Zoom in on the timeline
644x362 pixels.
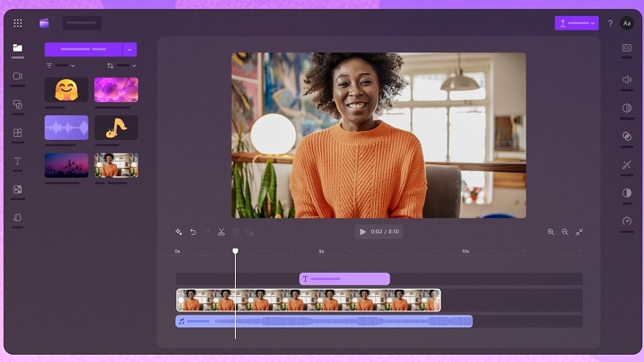tap(551, 232)
